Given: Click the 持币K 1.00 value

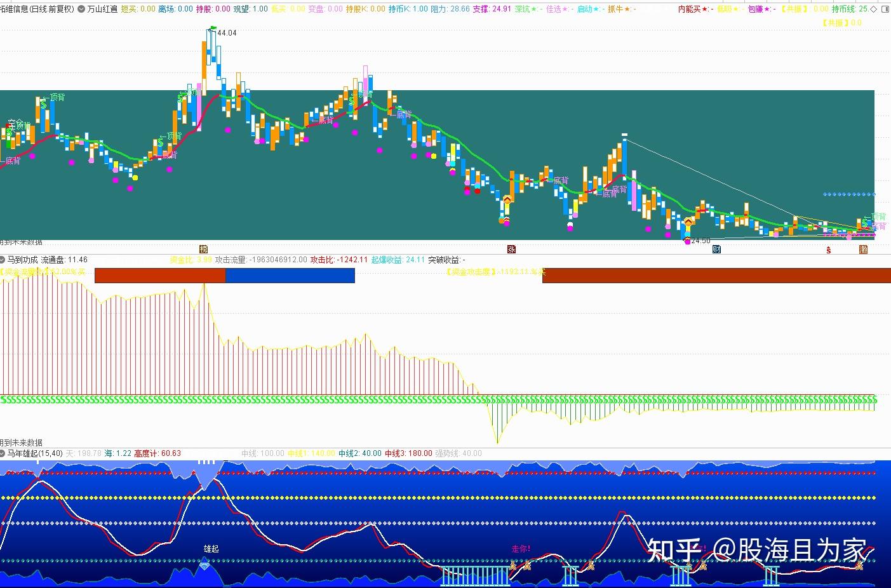Looking at the screenshot, I should [408, 9].
